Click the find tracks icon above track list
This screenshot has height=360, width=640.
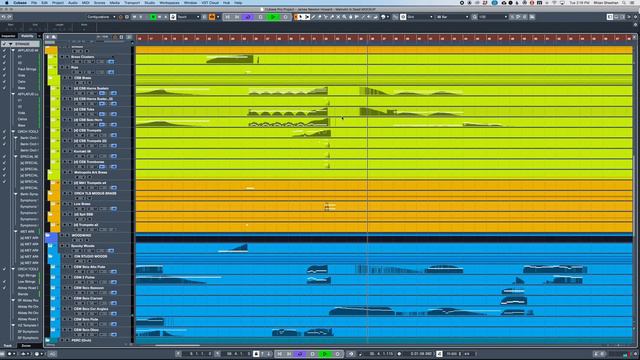click(x=53, y=37)
